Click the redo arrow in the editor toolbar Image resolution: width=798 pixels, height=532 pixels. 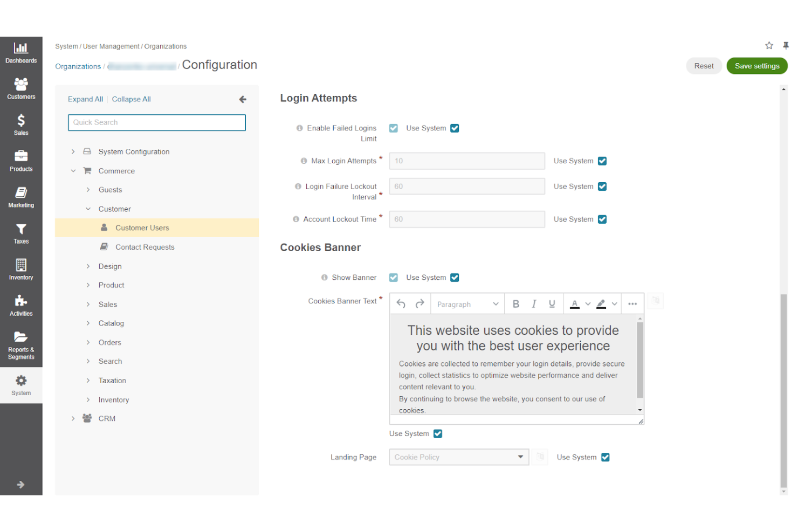pyautogui.click(x=420, y=303)
